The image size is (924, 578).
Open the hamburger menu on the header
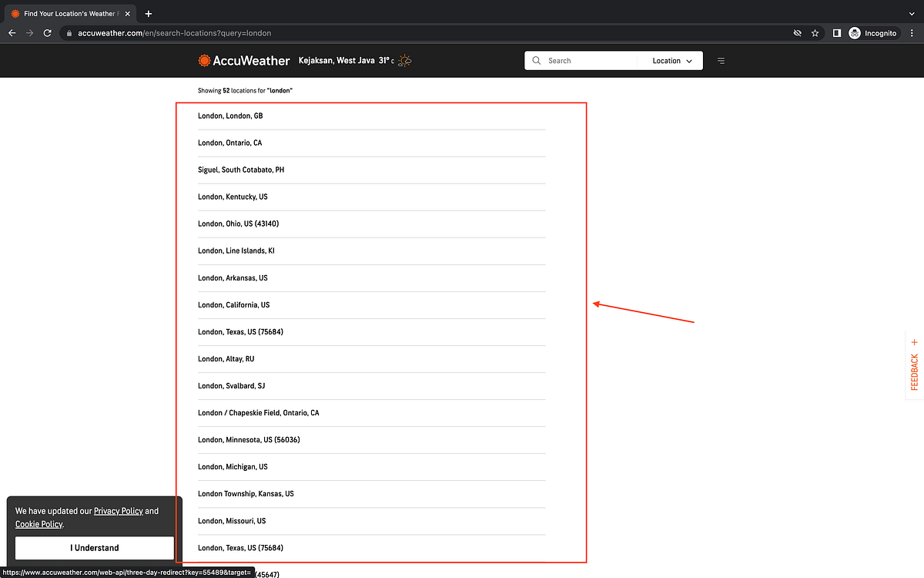(x=721, y=60)
